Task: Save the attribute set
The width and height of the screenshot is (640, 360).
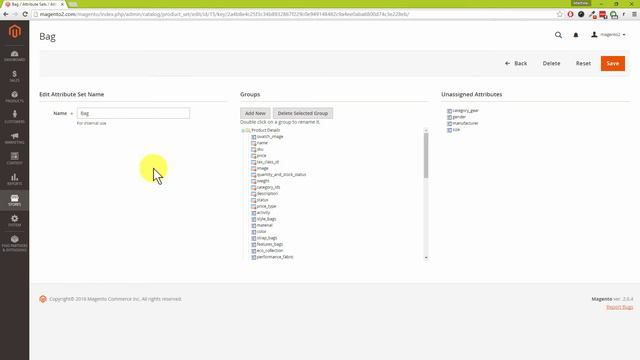Action: tap(613, 63)
